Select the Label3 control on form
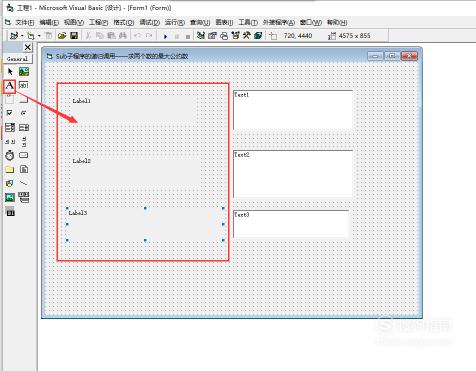The image size is (476, 371). click(x=145, y=224)
